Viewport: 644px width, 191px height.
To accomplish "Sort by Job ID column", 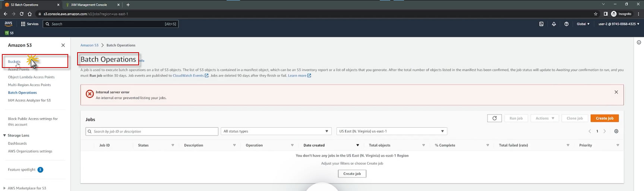I will 105,145.
